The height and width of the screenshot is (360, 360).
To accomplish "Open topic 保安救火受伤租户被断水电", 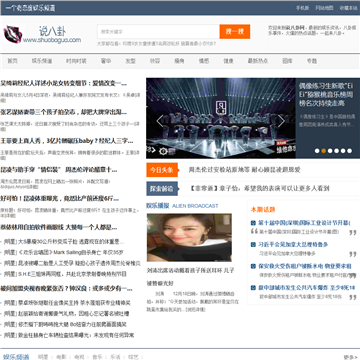I will pos(305,266).
